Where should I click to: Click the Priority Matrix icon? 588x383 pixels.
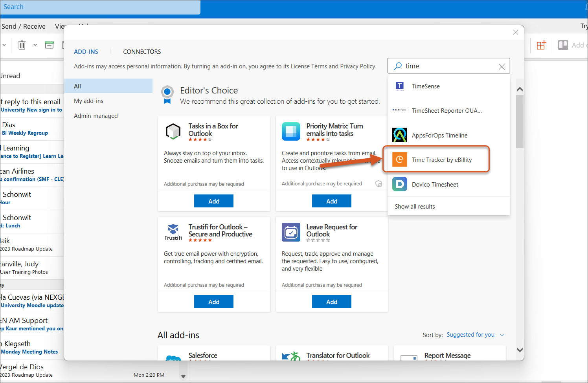point(291,132)
